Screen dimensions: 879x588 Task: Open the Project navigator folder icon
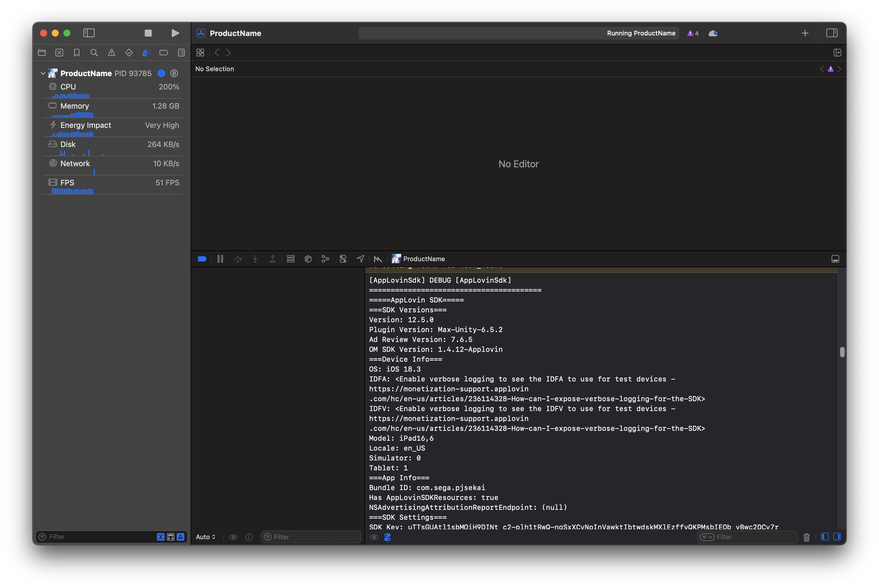click(42, 53)
